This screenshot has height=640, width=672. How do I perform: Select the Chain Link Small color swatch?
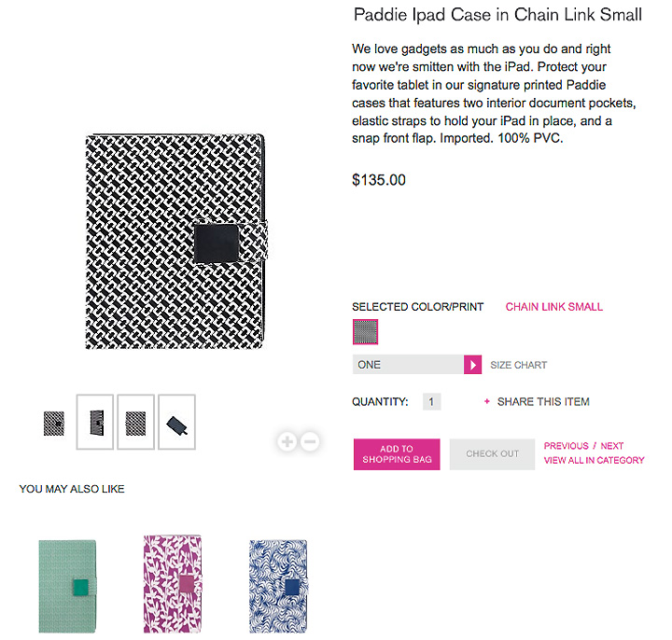[365, 331]
